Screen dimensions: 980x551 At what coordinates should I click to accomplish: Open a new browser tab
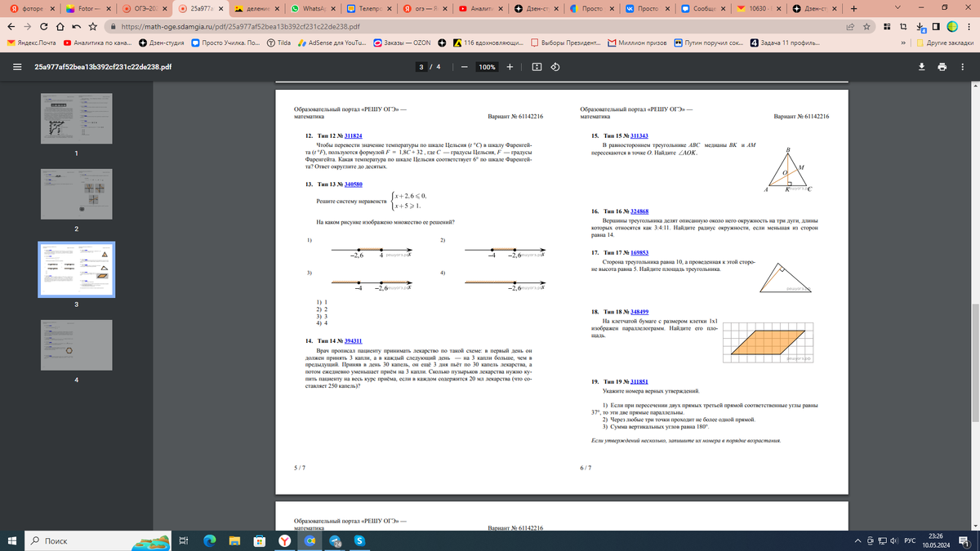pos(853,8)
